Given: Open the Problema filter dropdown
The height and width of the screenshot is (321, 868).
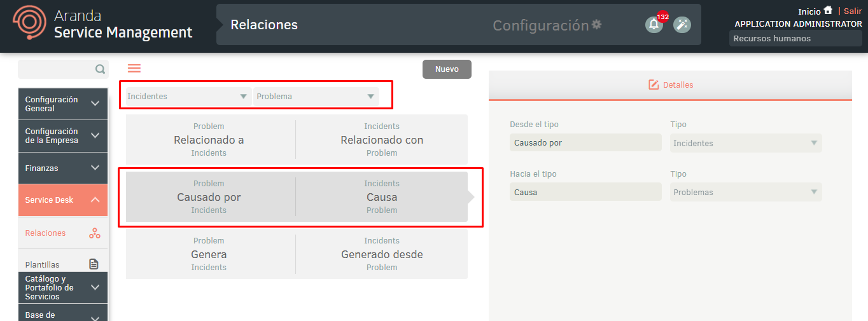Looking at the screenshot, I should coord(316,97).
